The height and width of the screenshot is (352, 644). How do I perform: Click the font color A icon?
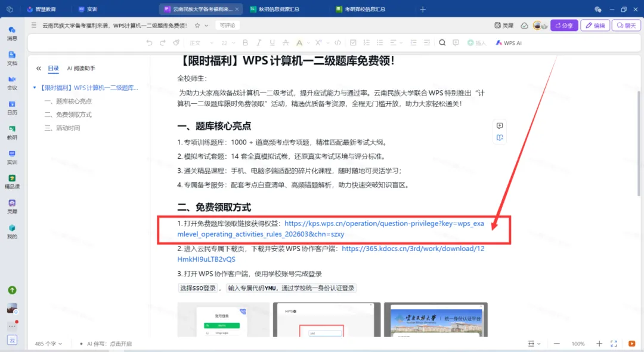[299, 43]
